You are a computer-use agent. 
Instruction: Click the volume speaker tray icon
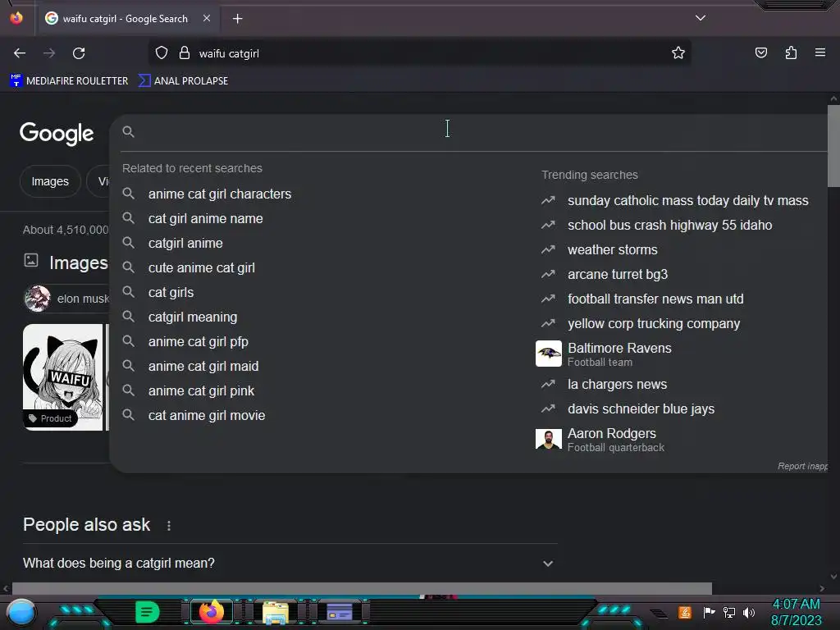point(749,612)
